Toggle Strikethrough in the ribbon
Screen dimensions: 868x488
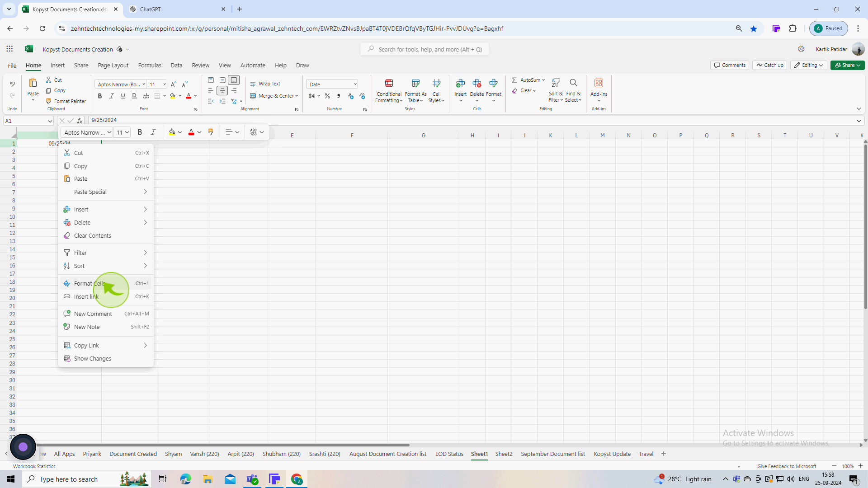(146, 96)
